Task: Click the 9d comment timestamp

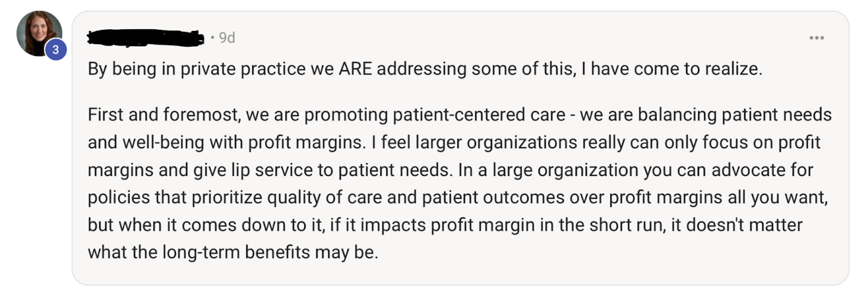Action: coord(227,38)
